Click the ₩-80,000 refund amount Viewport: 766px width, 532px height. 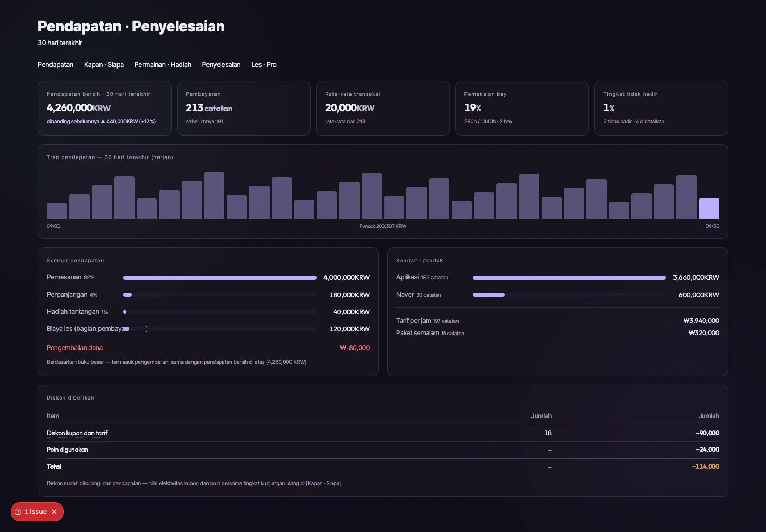pos(355,348)
